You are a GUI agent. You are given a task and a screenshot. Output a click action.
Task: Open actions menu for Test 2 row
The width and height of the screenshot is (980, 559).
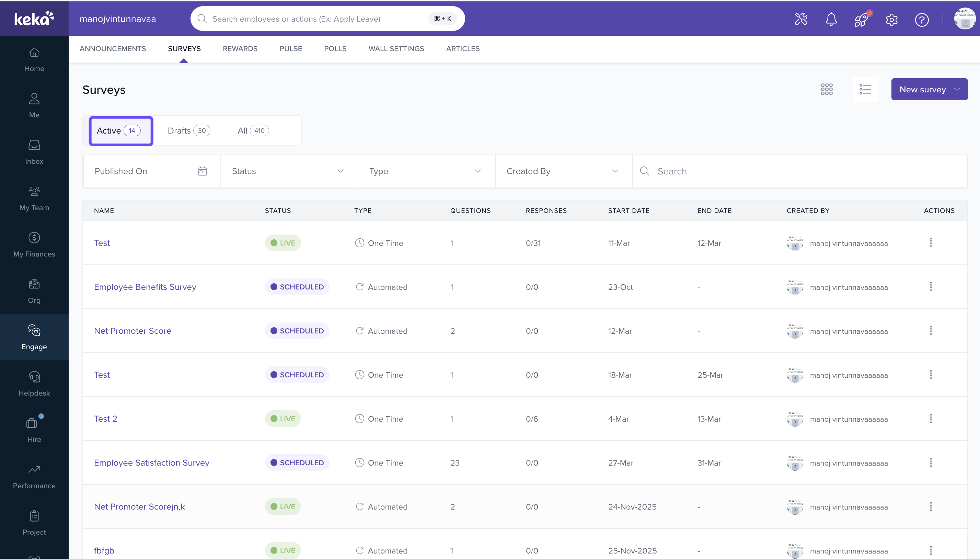click(931, 419)
